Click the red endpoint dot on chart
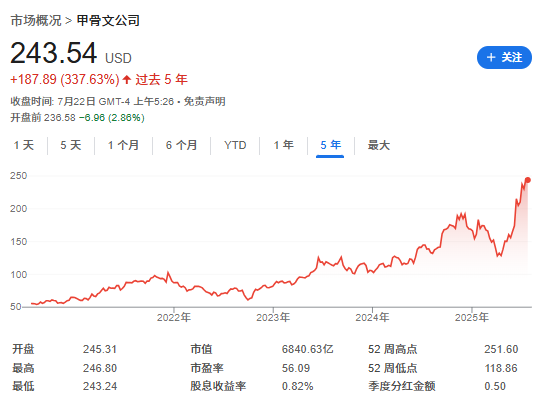Viewport: 557px width, 409px height. (528, 180)
